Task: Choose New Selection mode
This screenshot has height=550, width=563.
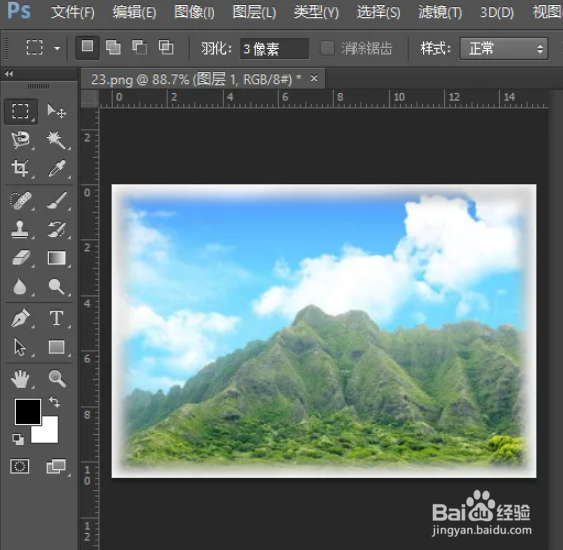Action: pyautogui.click(x=87, y=47)
